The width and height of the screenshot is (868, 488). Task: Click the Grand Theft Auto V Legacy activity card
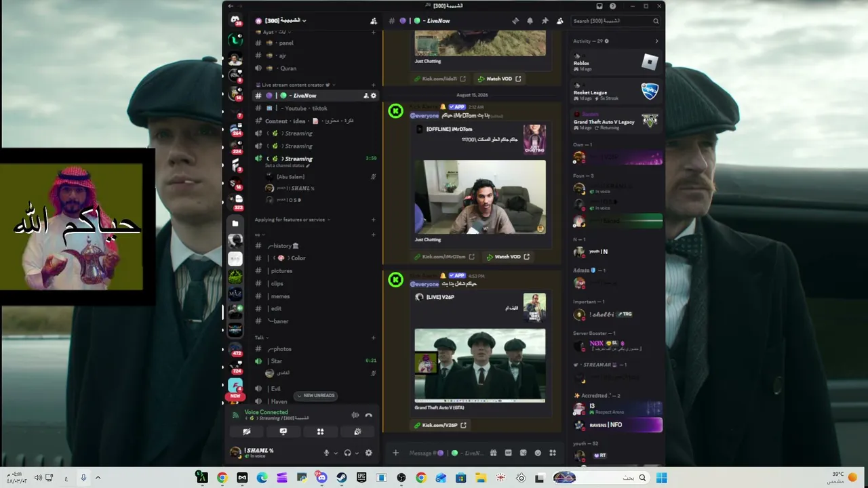[616, 120]
